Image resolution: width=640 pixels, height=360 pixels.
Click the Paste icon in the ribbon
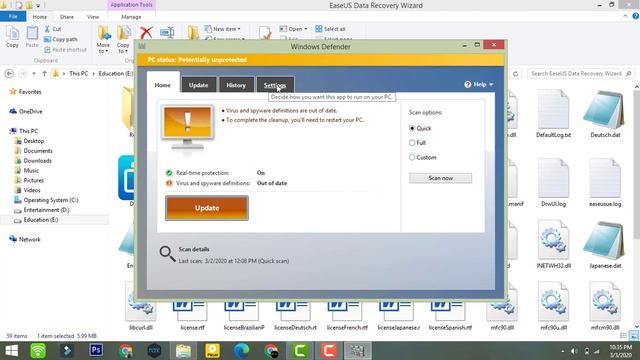pyautogui.click(x=32, y=37)
